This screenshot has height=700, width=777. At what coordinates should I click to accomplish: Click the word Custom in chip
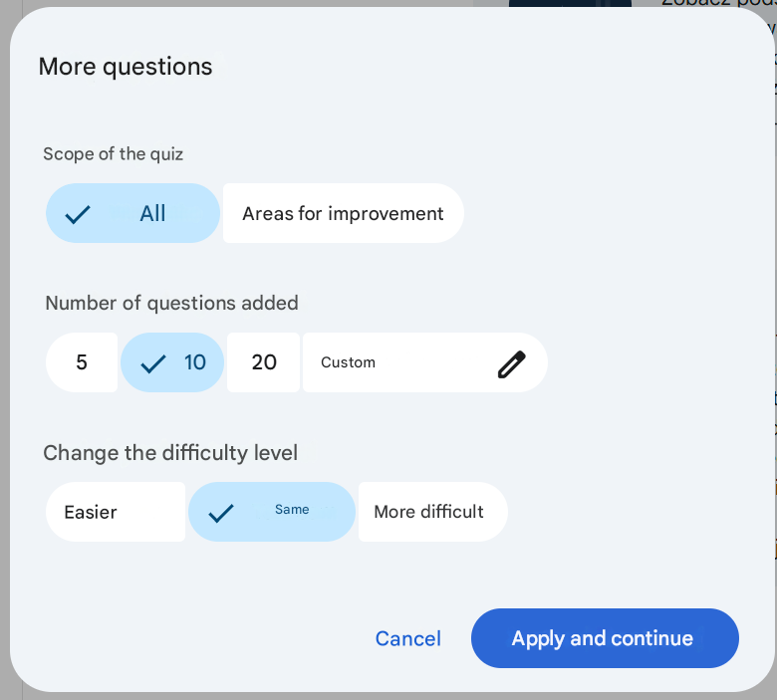[349, 362]
